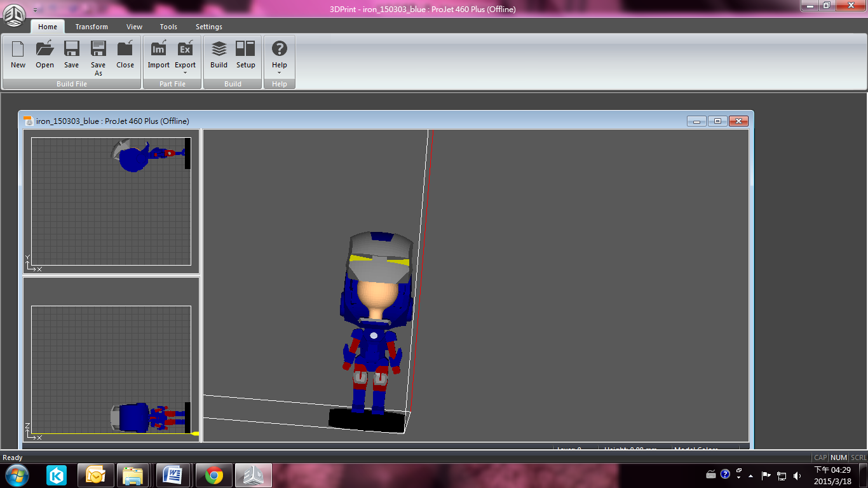Open the View ribbon tab

click(134, 27)
